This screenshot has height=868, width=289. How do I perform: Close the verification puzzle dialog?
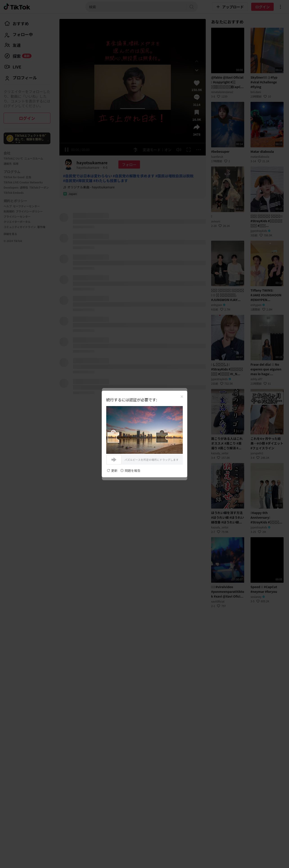(x=182, y=397)
